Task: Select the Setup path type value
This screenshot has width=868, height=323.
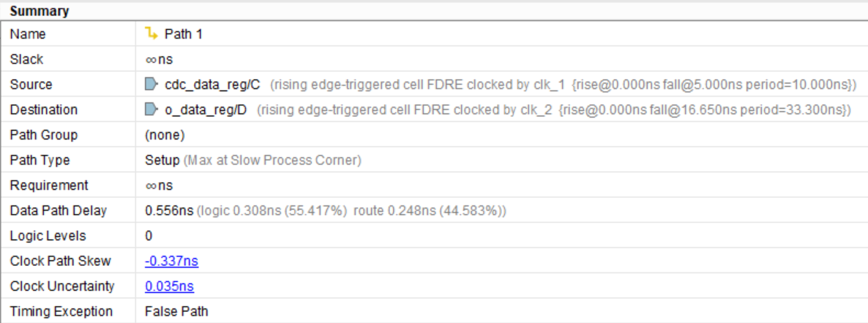Action: point(162,160)
